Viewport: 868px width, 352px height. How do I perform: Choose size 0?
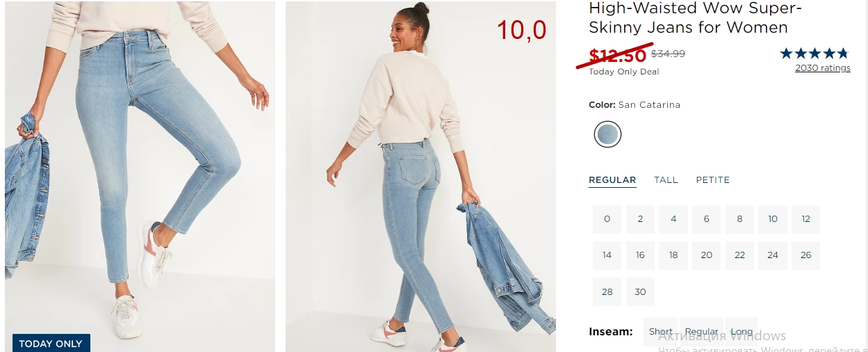[x=607, y=219]
